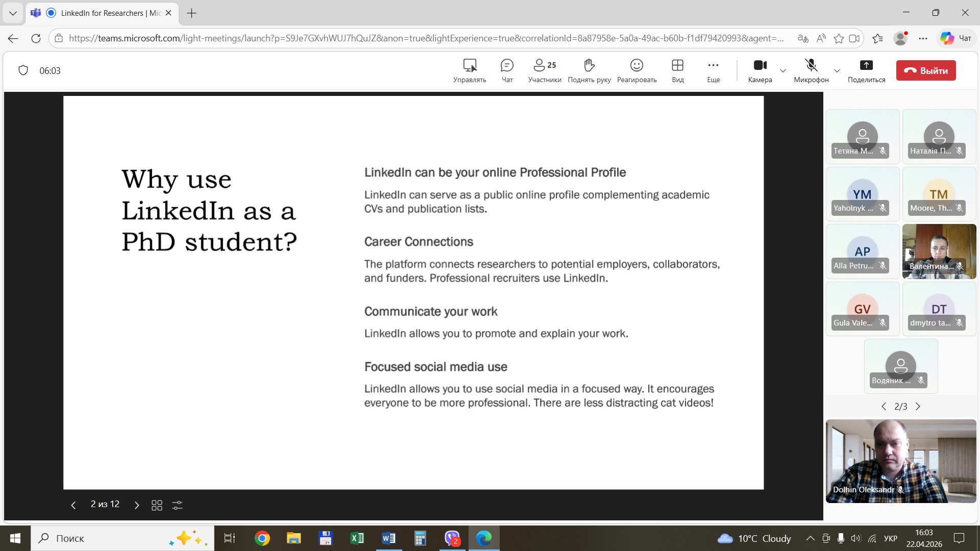Unmute the Микрофон microphone
The image size is (980, 551).
coord(811,70)
